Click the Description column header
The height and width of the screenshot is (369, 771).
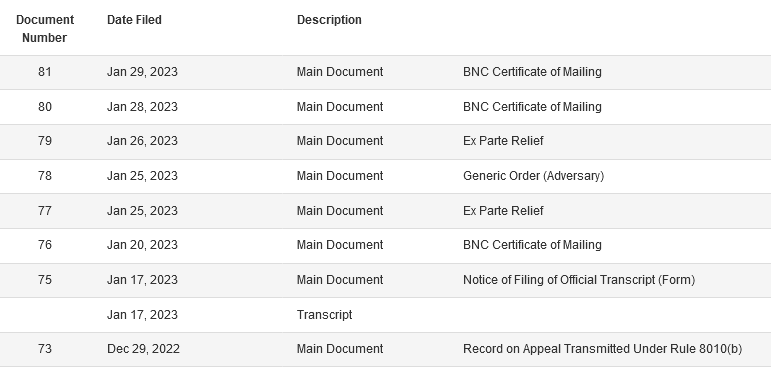[x=329, y=20]
